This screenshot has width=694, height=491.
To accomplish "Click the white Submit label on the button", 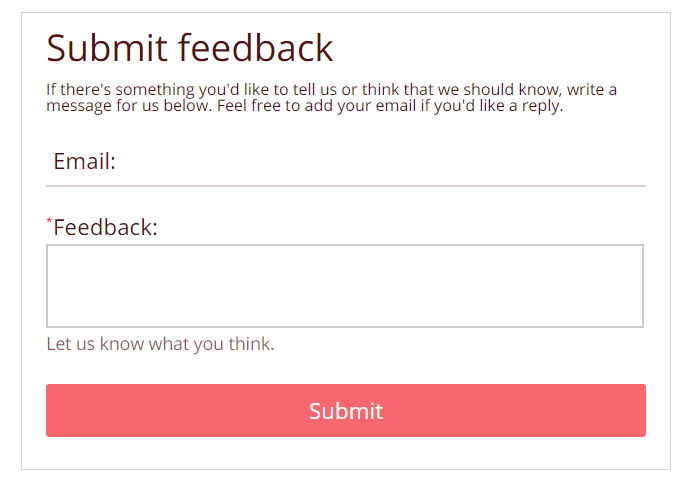I will [x=345, y=411].
